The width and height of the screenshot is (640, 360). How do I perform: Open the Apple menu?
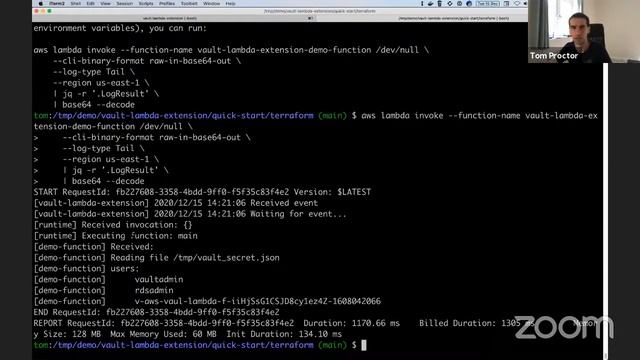pyautogui.click(x=41, y=3)
